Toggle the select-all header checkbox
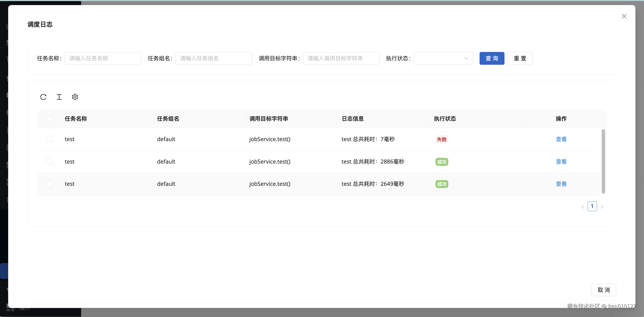Viewport: 644px width, 317px height. (x=49, y=119)
